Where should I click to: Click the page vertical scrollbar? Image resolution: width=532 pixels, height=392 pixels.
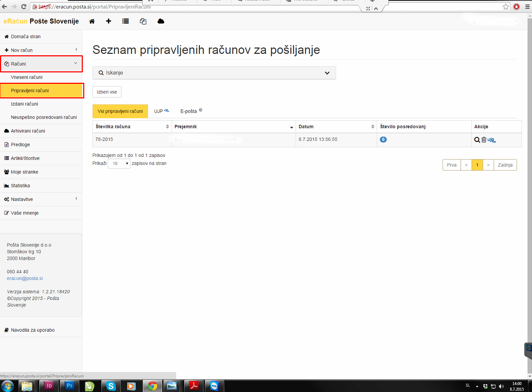pyautogui.click(x=530, y=196)
